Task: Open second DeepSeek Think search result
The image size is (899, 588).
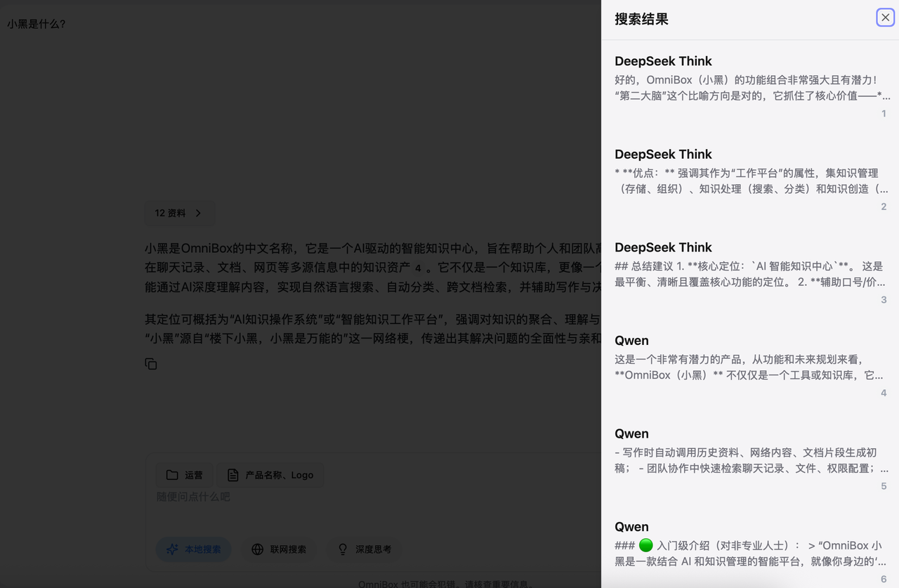Action: [x=750, y=181]
